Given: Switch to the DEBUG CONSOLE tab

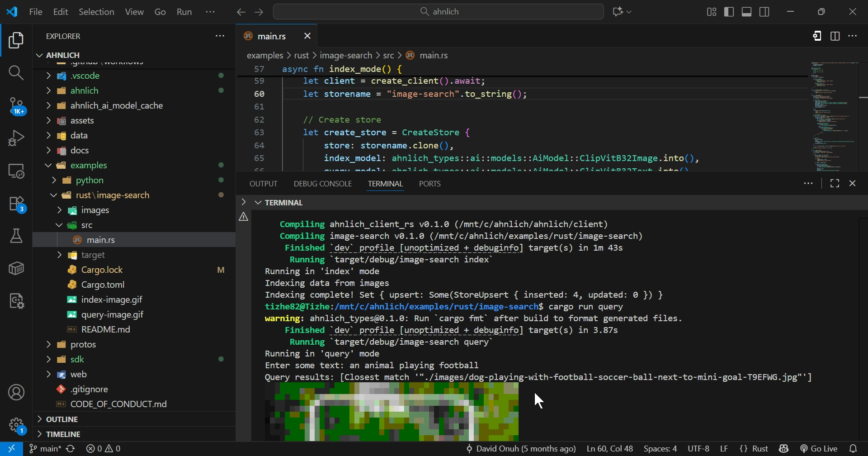Looking at the screenshot, I should click(x=322, y=184).
